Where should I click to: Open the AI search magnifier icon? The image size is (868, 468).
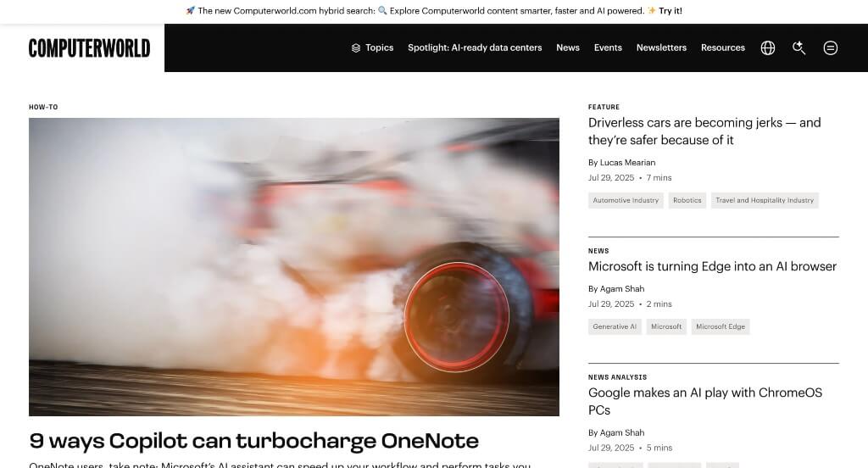[x=798, y=47]
